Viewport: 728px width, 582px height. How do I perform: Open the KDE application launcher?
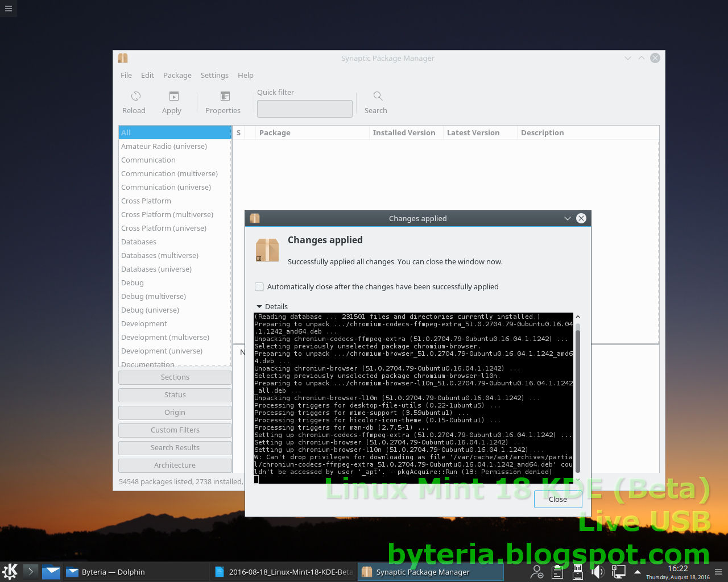[10, 571]
